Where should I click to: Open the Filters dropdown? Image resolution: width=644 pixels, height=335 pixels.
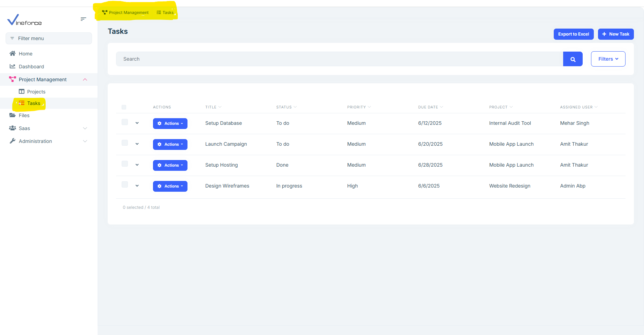[x=608, y=59]
